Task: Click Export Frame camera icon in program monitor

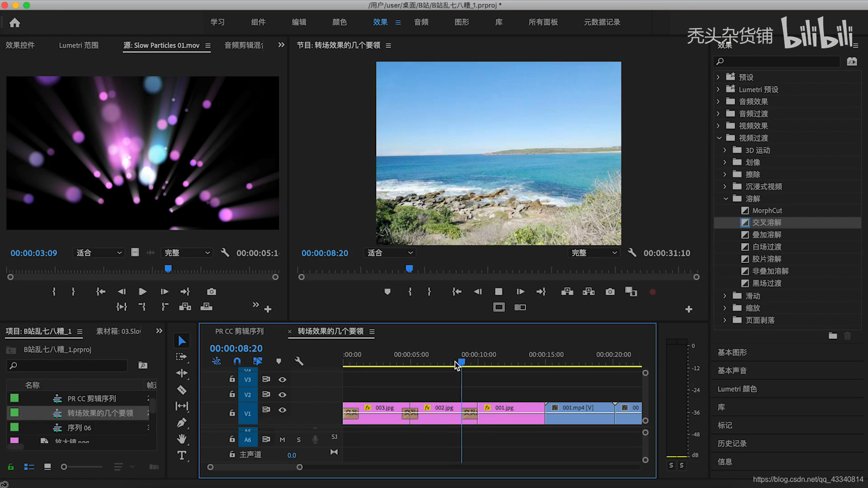Action: pos(610,292)
